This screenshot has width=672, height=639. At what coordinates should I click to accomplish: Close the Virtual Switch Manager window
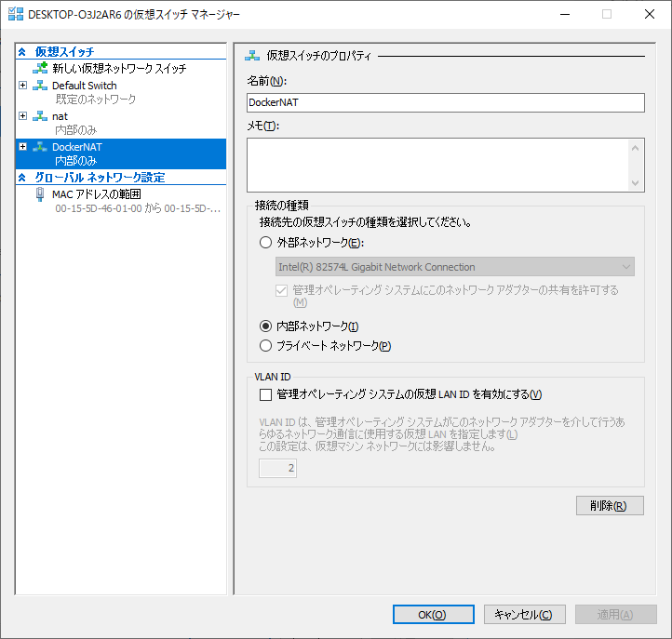[650, 14]
